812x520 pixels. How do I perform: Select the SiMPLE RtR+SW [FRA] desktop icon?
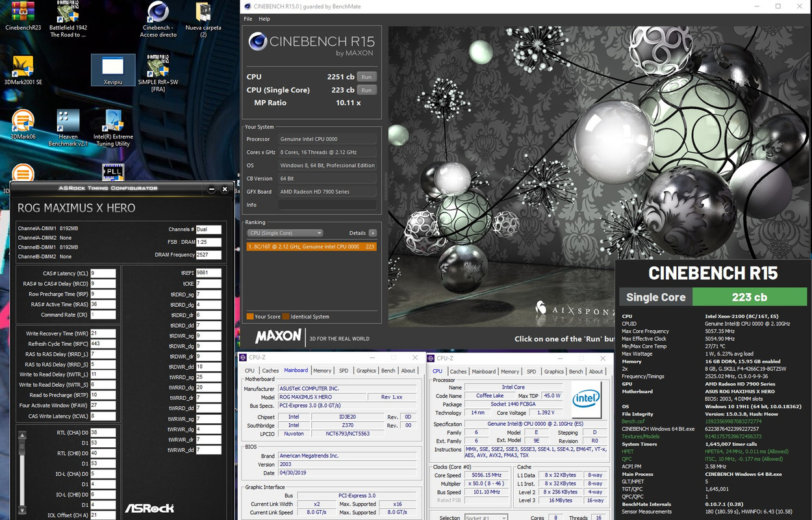point(158,73)
